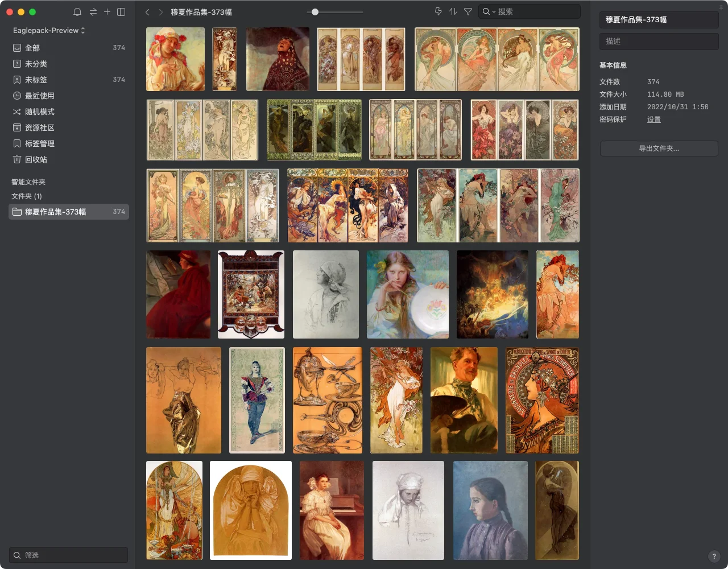
Task: Click the 2022/10/31 1:50 date value
Action: [x=678, y=107]
